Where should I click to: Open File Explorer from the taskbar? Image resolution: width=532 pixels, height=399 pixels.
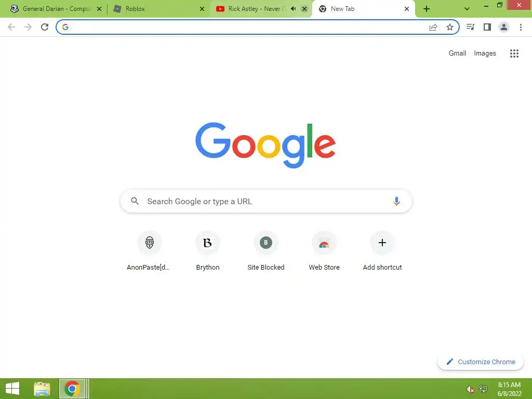click(42, 389)
